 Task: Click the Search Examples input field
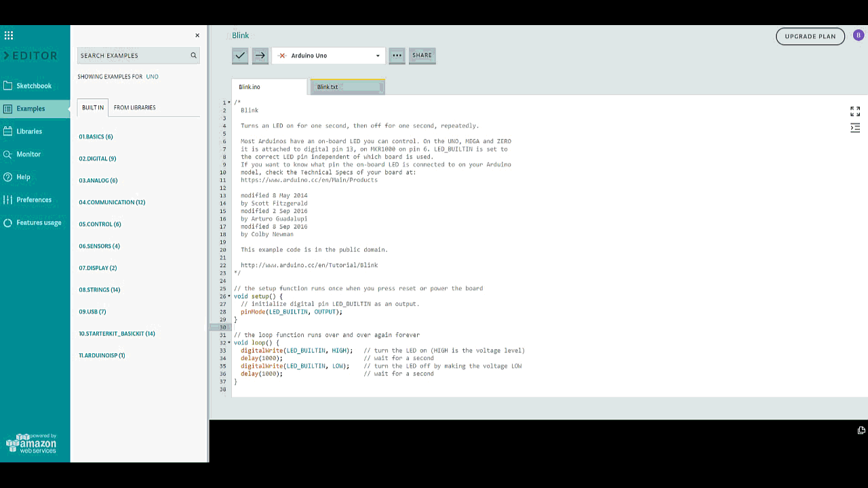[x=132, y=56]
